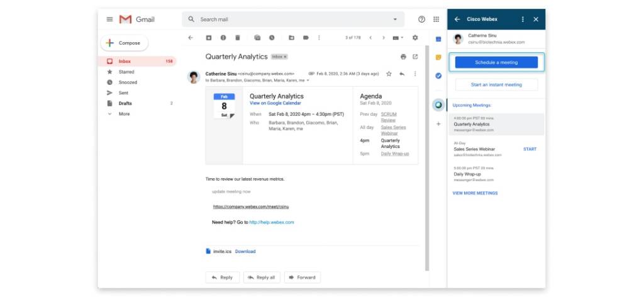Open the Inbox folder

pyautogui.click(x=136, y=61)
